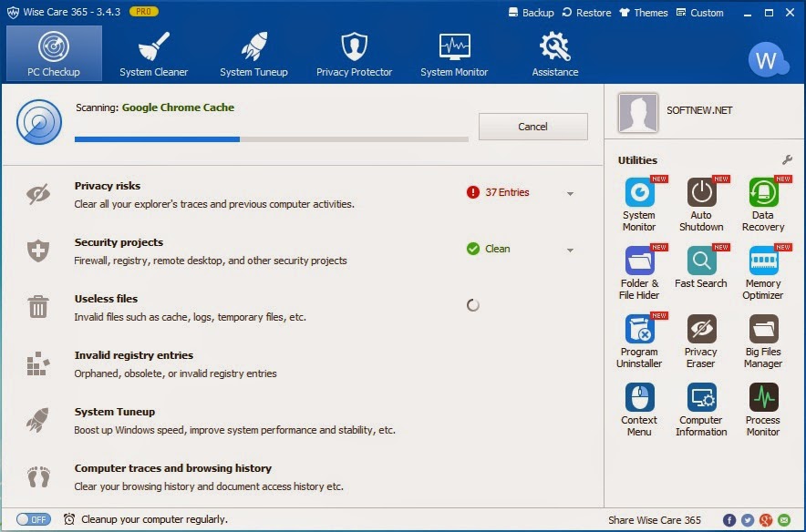The height and width of the screenshot is (532, 806).
Task: Open the Memory Optimizer utility
Action: click(763, 272)
